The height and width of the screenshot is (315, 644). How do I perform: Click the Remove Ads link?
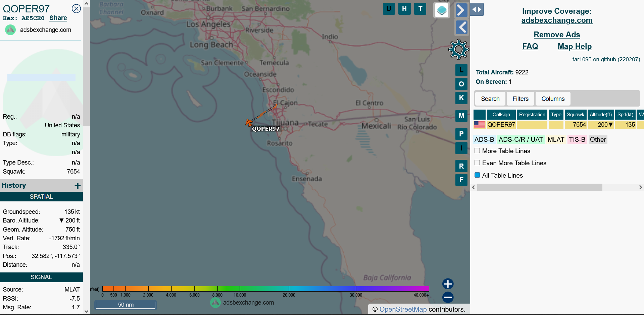(557, 35)
